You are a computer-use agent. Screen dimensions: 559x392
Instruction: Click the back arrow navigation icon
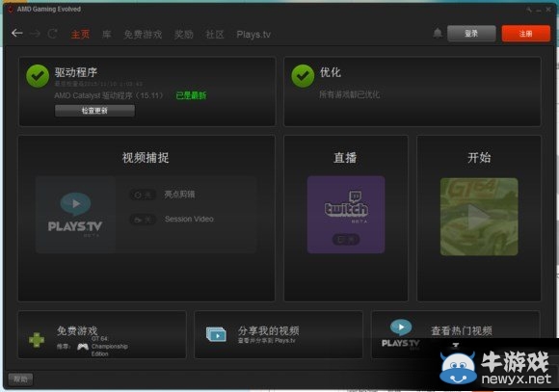point(16,34)
